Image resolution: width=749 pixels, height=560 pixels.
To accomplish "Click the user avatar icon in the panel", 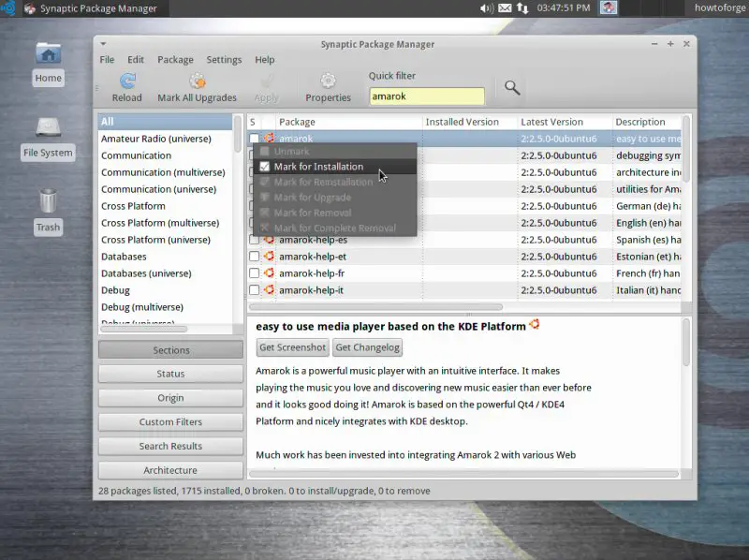I will point(609,7).
